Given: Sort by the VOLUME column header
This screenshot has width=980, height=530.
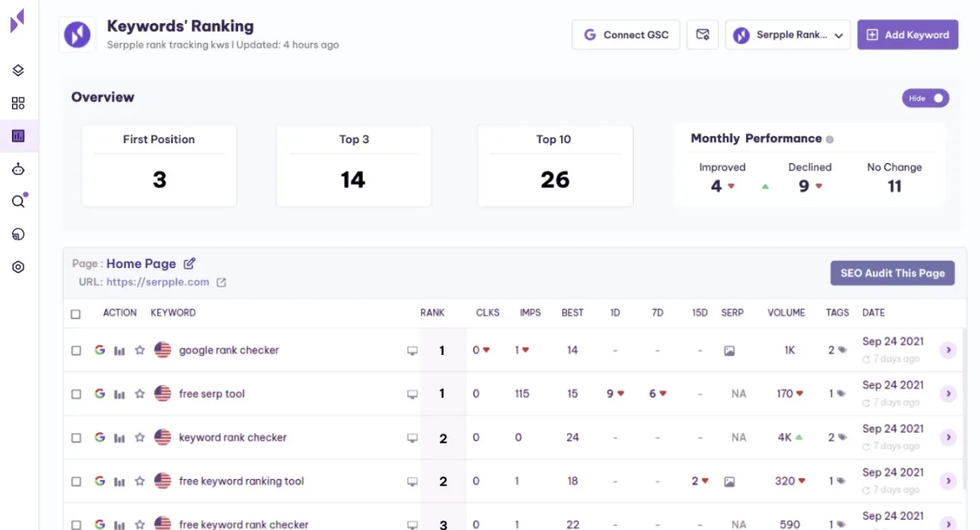Looking at the screenshot, I should pyautogui.click(x=787, y=313).
